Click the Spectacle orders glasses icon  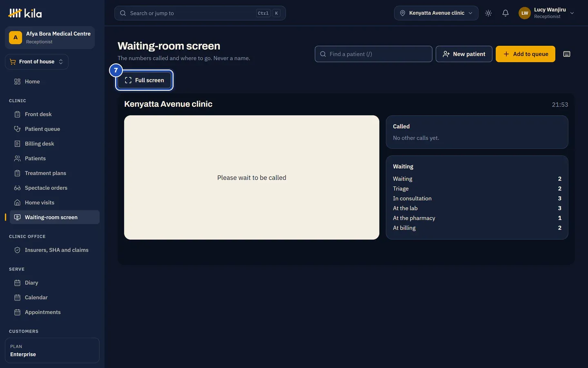click(17, 188)
